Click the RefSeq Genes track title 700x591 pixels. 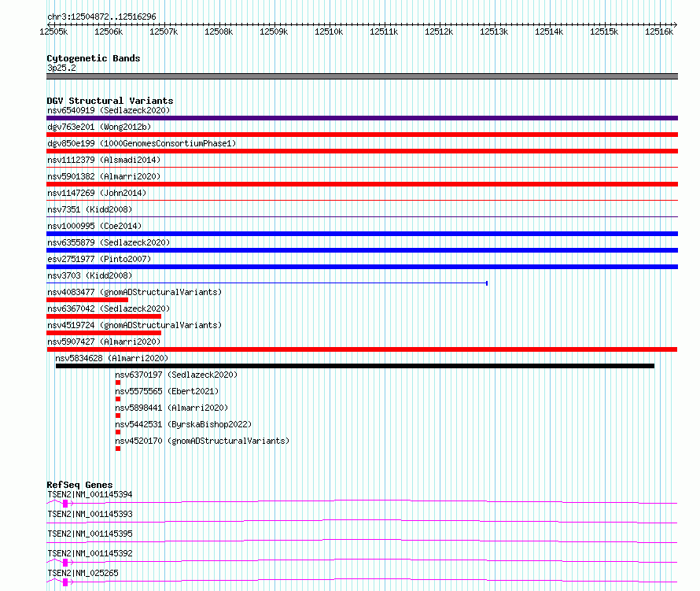tap(79, 485)
